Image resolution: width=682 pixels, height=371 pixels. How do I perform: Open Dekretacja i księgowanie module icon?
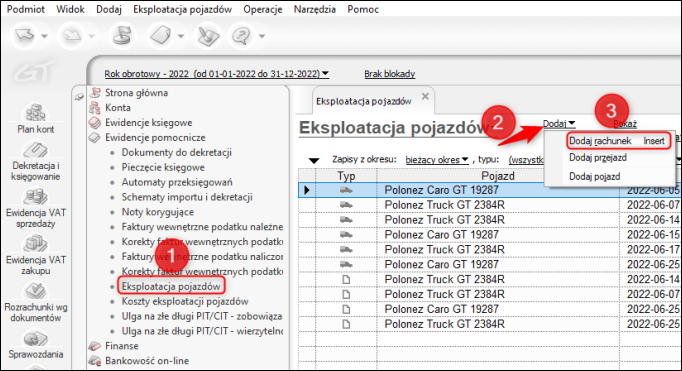[36, 161]
